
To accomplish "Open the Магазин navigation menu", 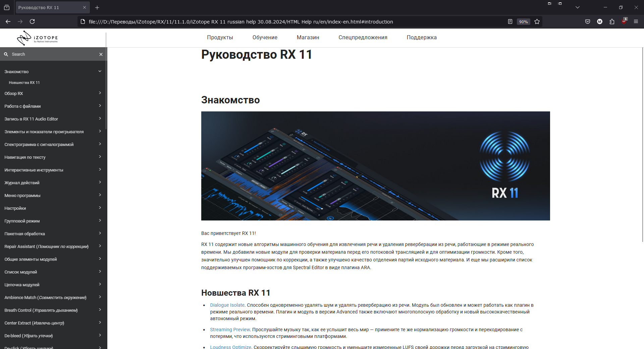I will pyautogui.click(x=308, y=38).
